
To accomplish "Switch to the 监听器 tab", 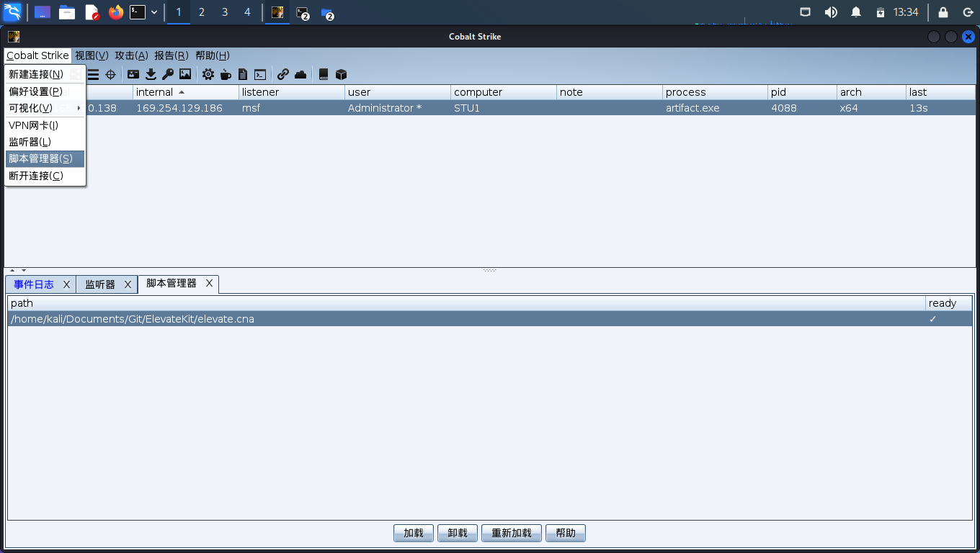I will coord(100,284).
